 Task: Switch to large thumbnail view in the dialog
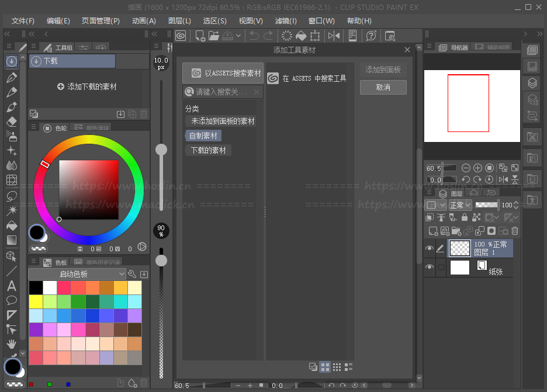coord(325,367)
